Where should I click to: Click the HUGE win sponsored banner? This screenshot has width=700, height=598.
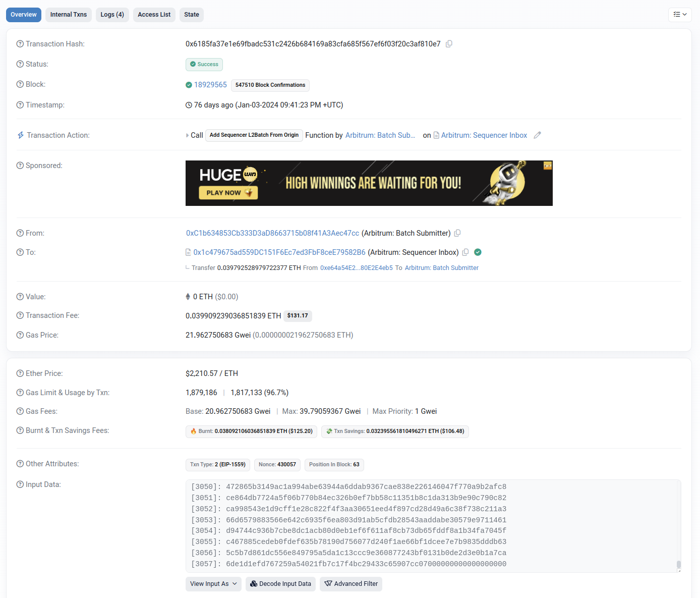click(x=369, y=183)
